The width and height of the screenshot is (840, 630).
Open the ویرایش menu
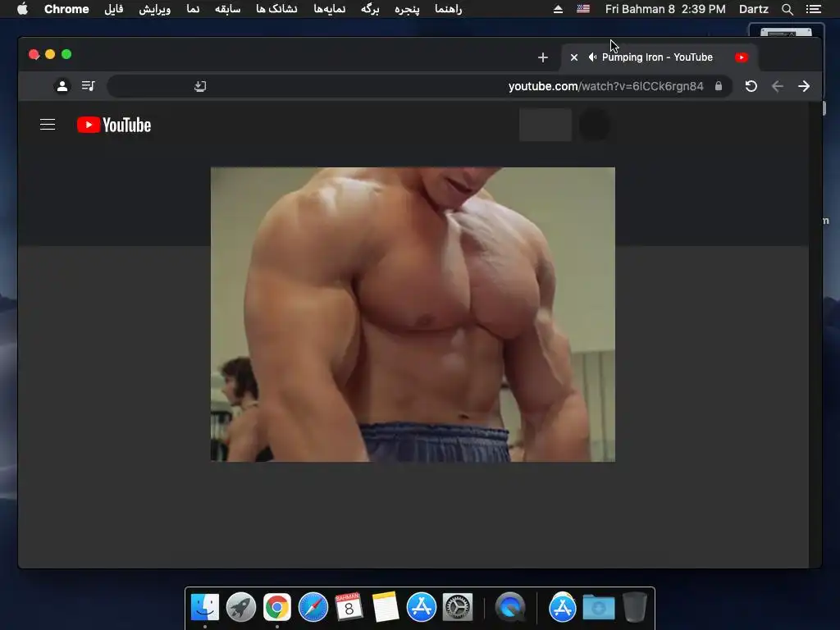[155, 9]
